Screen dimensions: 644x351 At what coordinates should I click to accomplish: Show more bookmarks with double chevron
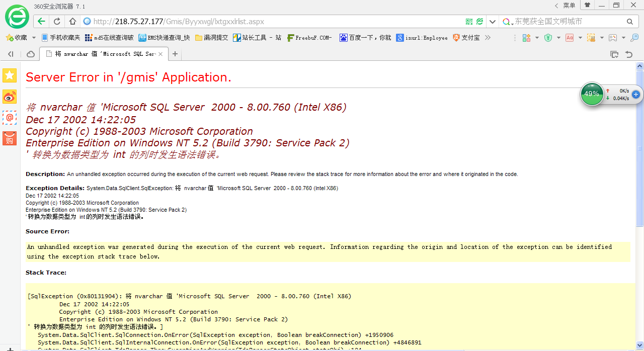488,38
